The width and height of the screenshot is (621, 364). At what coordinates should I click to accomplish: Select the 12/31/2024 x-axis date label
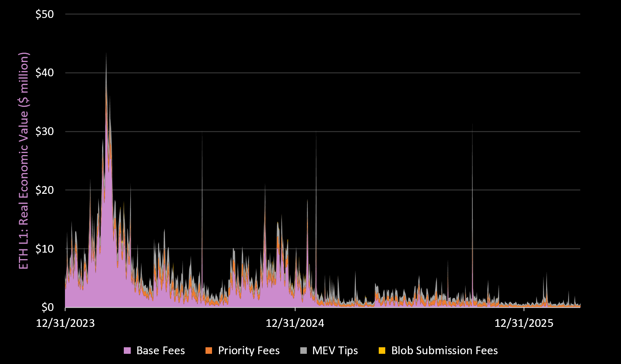295,323
